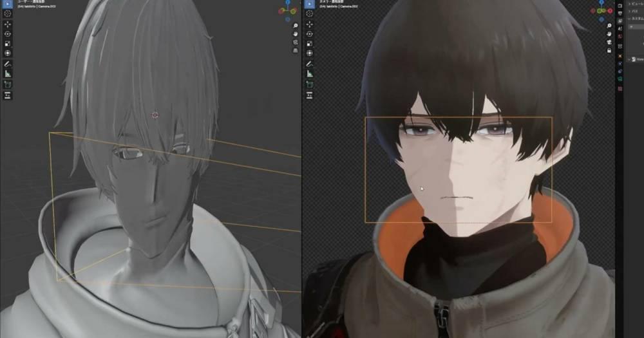Click the blue Z axis on left gizmo

point(288,3)
